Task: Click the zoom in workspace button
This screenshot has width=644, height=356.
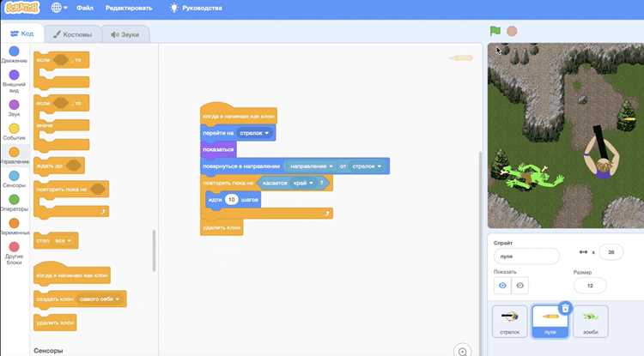Action: 463,352
